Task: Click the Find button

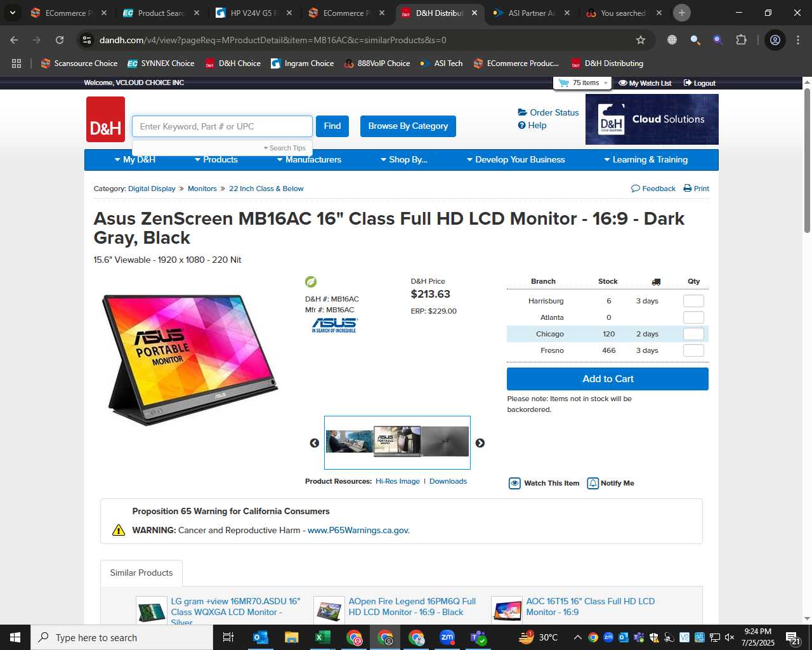Action: [332, 126]
